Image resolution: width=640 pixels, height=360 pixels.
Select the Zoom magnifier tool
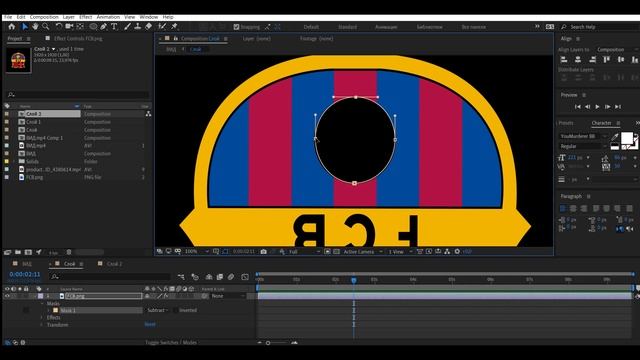(46, 27)
